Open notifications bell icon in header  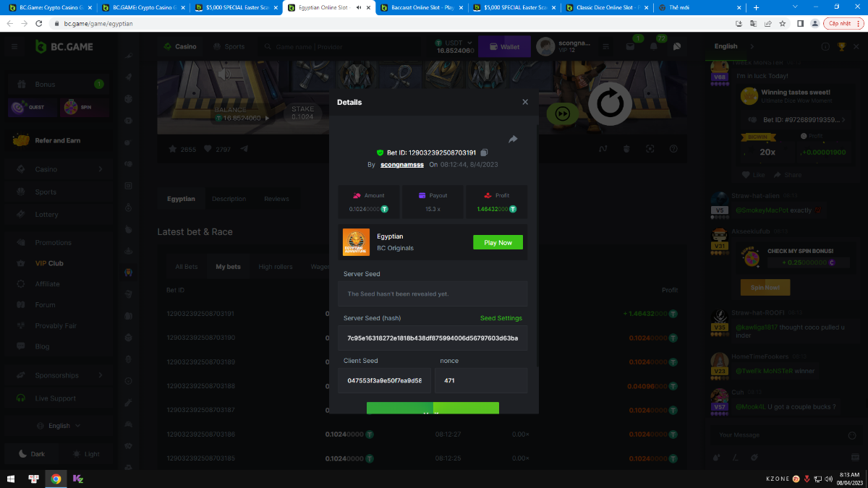654,46
